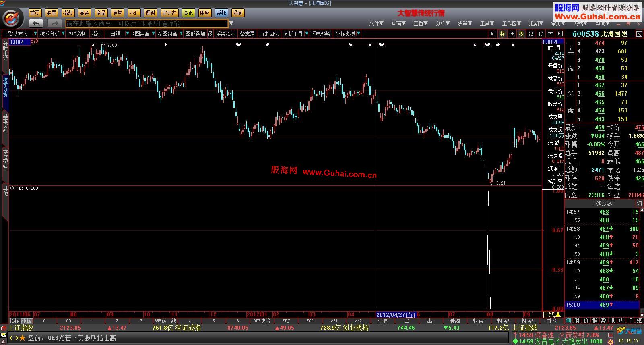Click the 大智慧 logo in the bottom right corner

point(628,331)
